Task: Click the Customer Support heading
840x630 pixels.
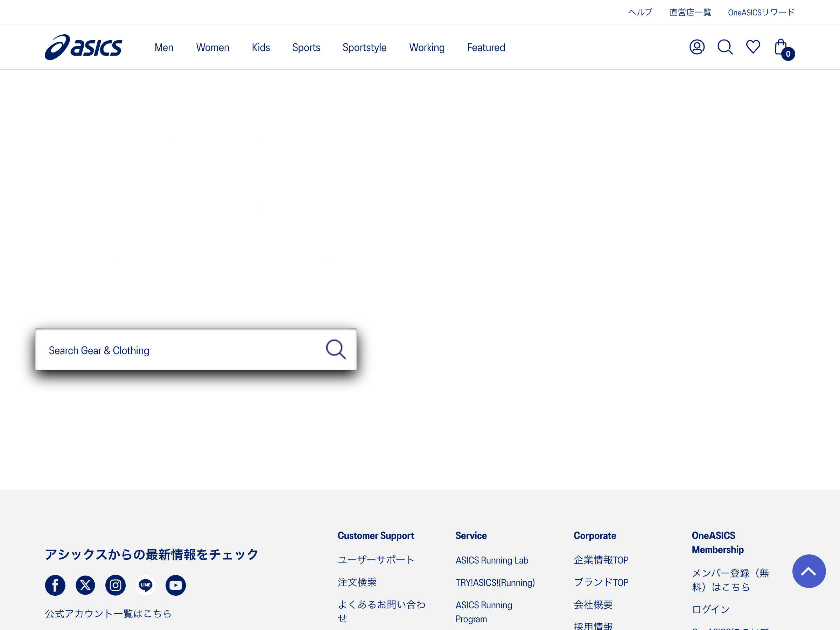Action: [x=376, y=535]
